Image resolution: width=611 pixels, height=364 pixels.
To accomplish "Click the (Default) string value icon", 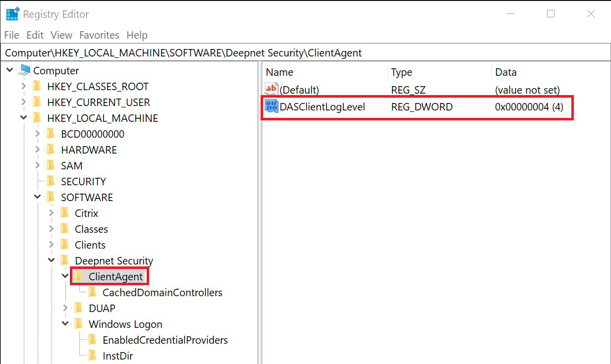I will tap(272, 90).
